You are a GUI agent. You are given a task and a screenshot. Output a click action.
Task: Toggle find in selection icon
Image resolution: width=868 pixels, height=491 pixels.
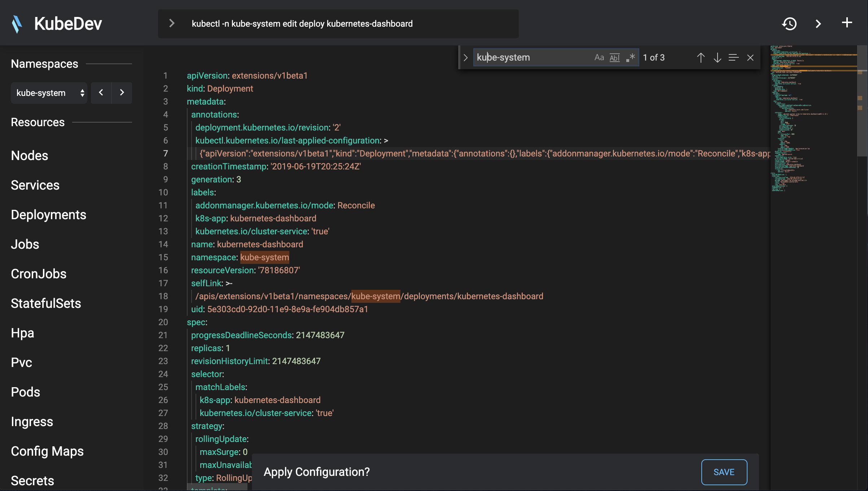coord(733,58)
